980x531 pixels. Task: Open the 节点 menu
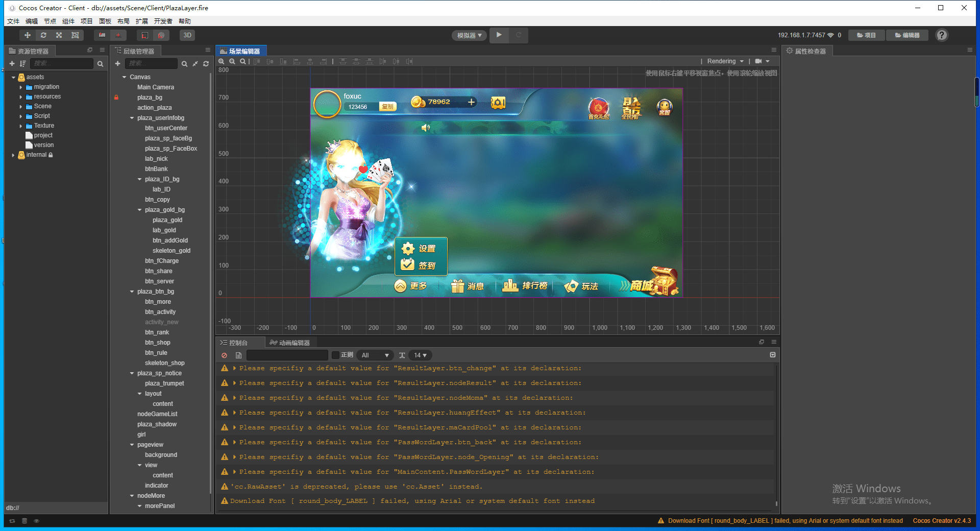tap(50, 21)
